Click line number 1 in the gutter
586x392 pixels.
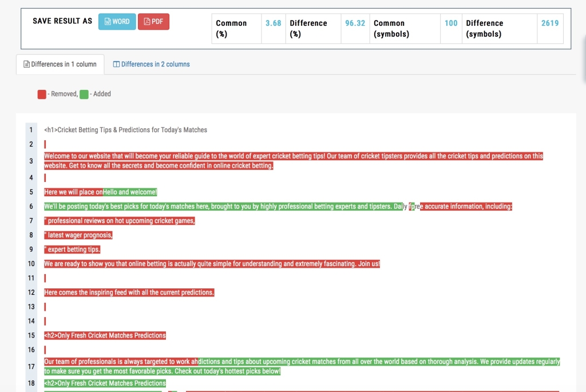(31, 130)
